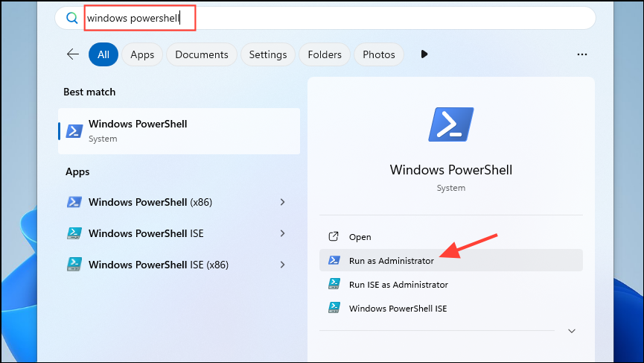Open Windows PowerShell best match result
644x363 pixels.
(x=179, y=131)
